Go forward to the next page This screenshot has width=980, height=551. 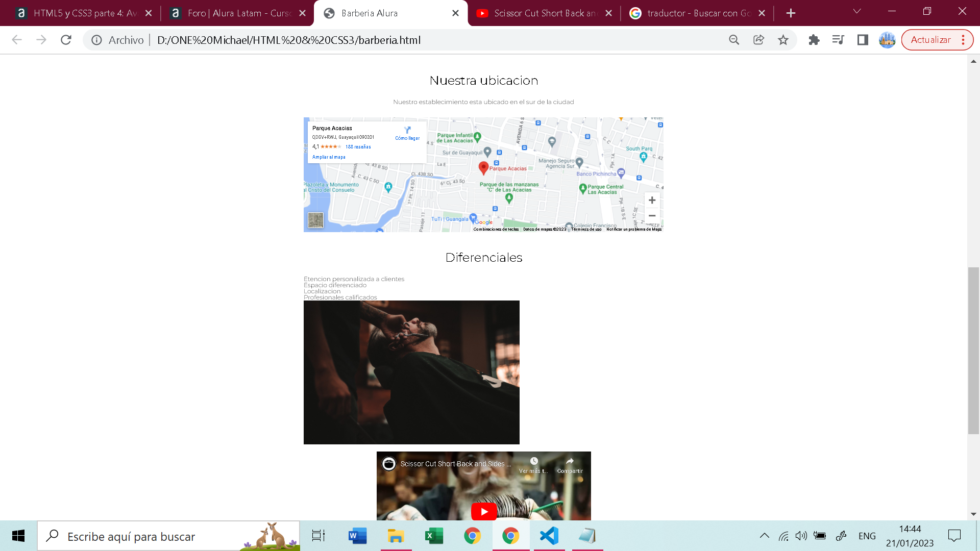click(41, 40)
